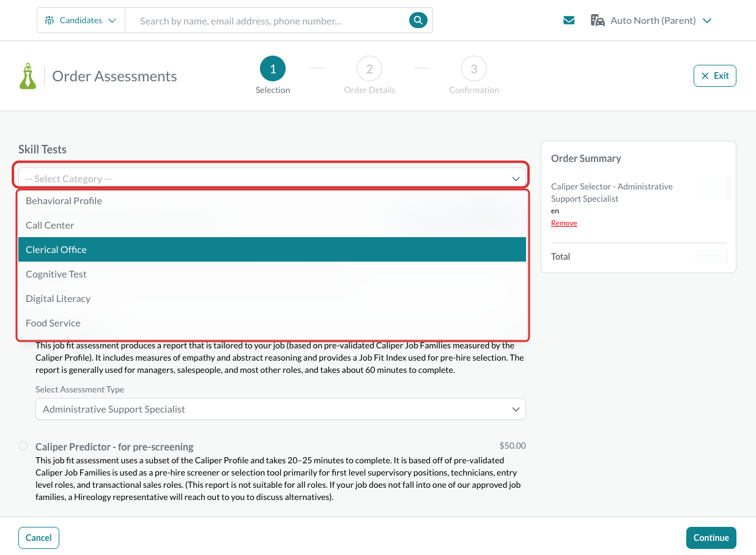
Task: Choose Food Service category option
Action: pyautogui.click(x=272, y=323)
